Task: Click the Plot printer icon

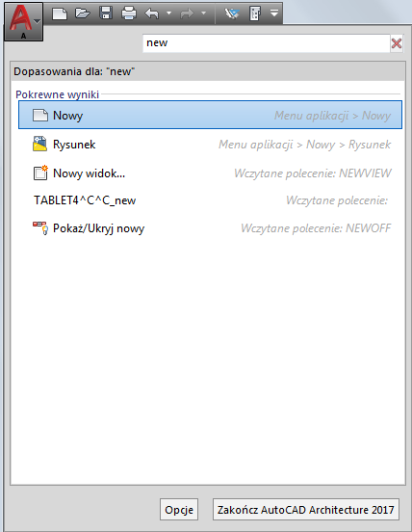Action: [129, 13]
